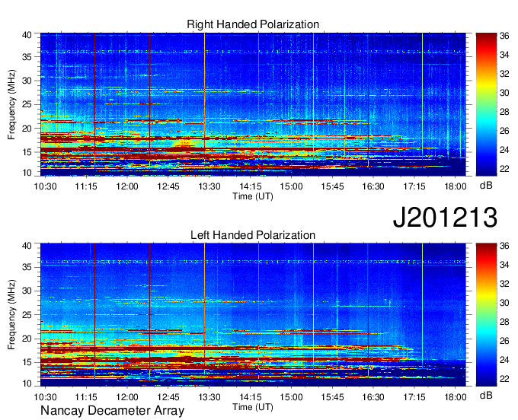
Task: Click the "dB" label under the upper color bar
Action: pos(486,186)
